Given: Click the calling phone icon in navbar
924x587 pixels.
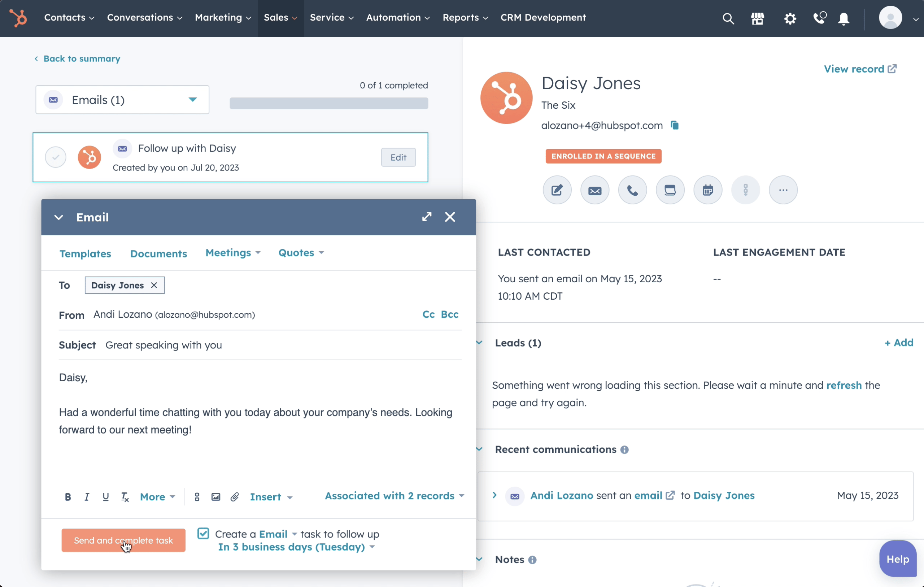Looking at the screenshot, I should pyautogui.click(x=820, y=18).
